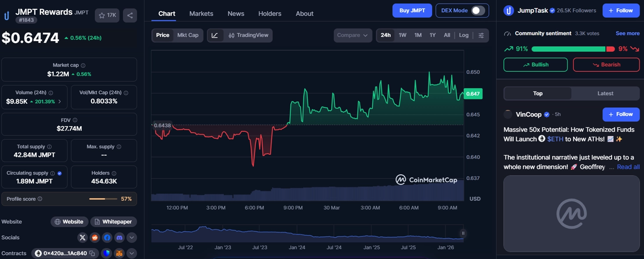This screenshot has width=644, height=259.
Task: Open the Compare dropdown
Action: click(x=353, y=35)
